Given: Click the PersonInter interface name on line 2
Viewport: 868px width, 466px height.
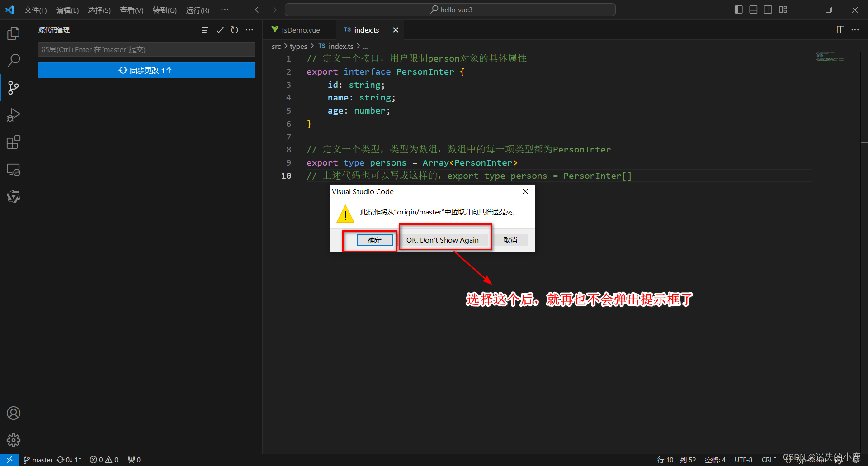Looking at the screenshot, I should [x=425, y=71].
